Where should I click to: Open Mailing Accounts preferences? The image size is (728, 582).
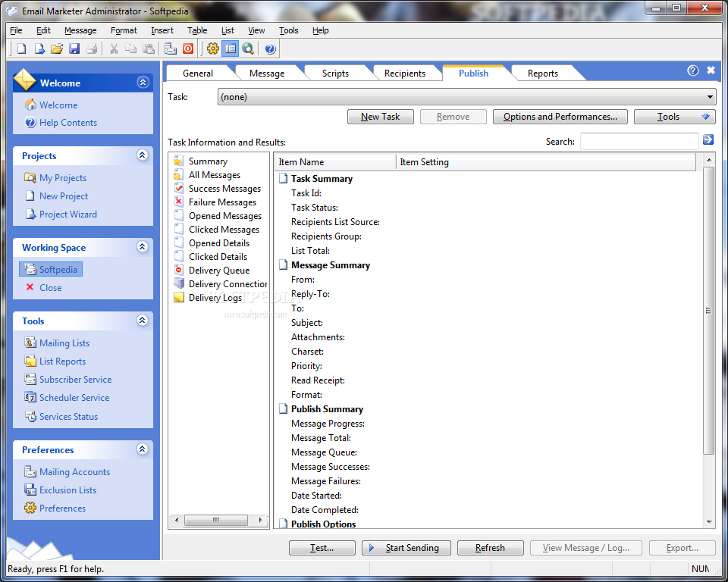[74, 471]
